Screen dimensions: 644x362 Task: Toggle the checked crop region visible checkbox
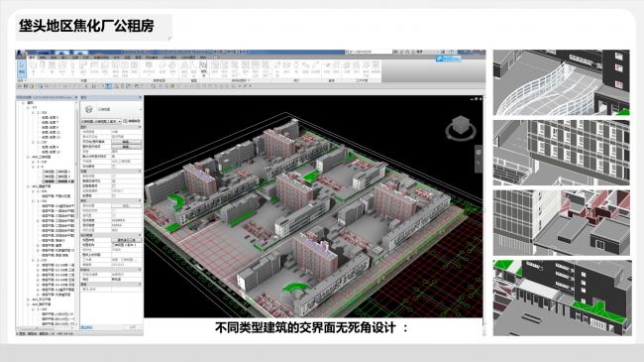point(114,181)
